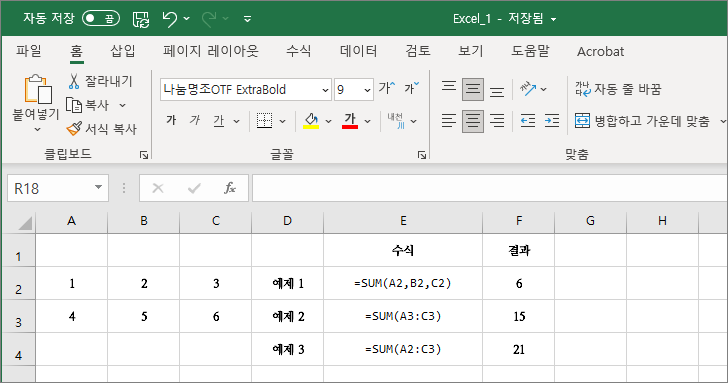The image size is (728, 383).
Task: Click the Save icon in title bar
Action: [x=141, y=19]
